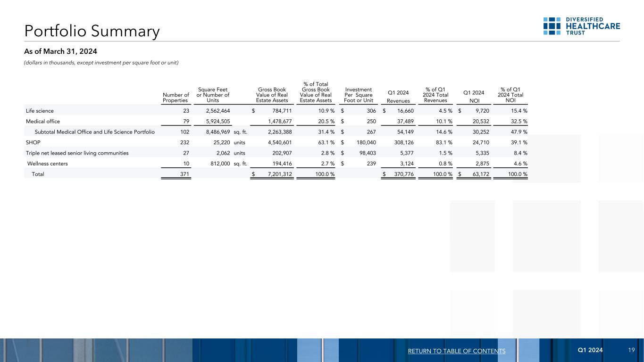
Task: Select Triple net leased senior living communities
Action: (77, 153)
